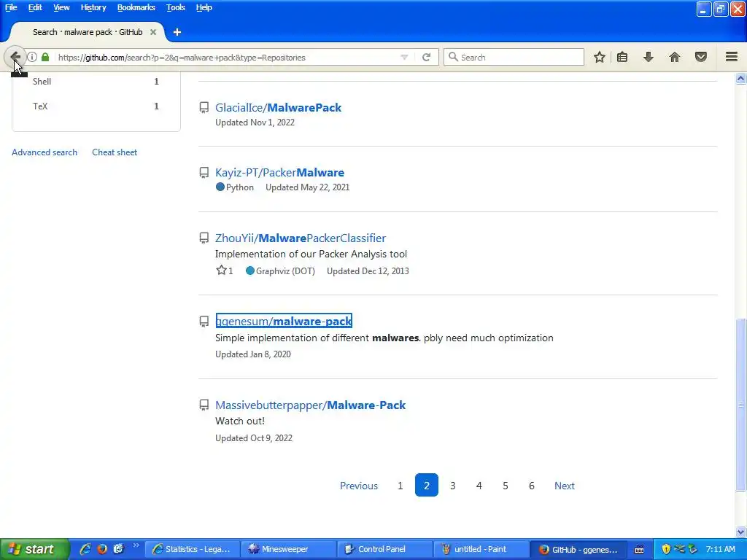The width and height of the screenshot is (747, 560).
Task: Go to results page 4
Action: (479, 486)
